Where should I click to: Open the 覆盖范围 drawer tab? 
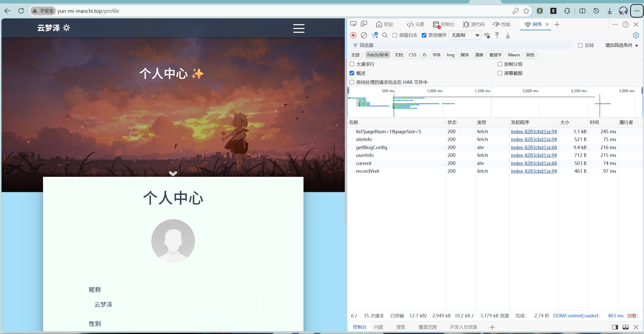tap(428, 327)
